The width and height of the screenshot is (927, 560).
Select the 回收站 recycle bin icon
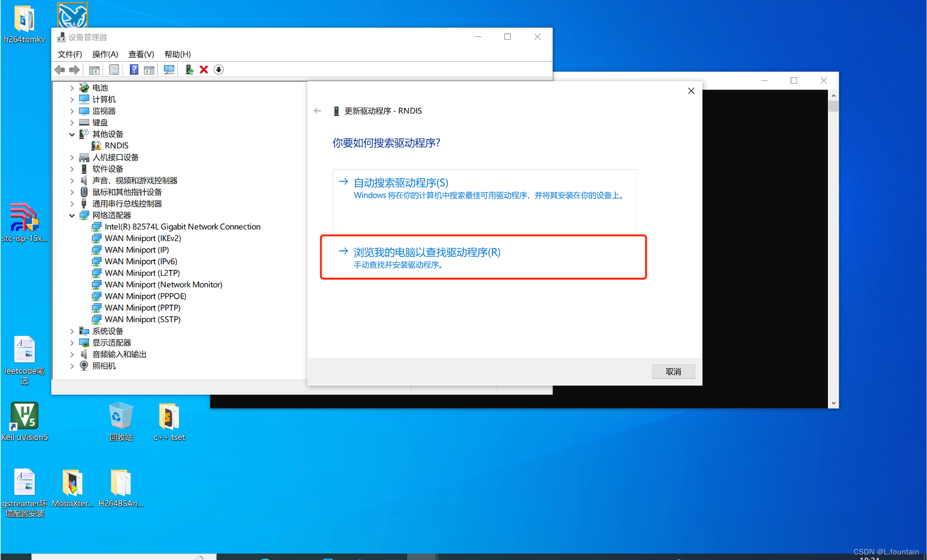click(x=121, y=422)
